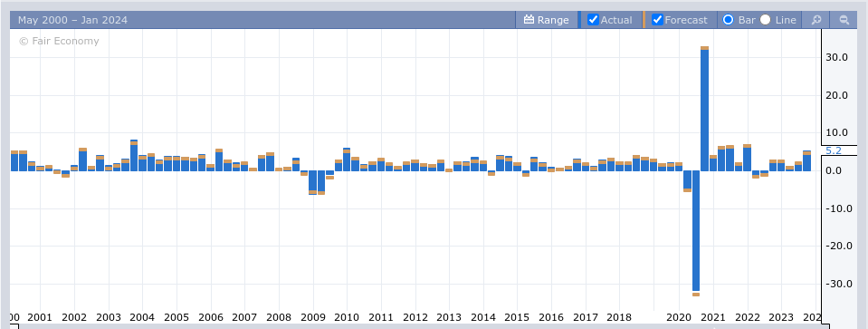Click the 'May 2000 – Jan 2024' date range text
Viewport: 868px width, 329px height.
72,20
